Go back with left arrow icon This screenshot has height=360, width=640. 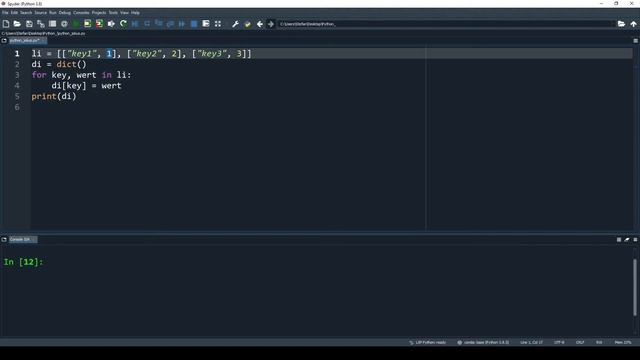[260, 24]
